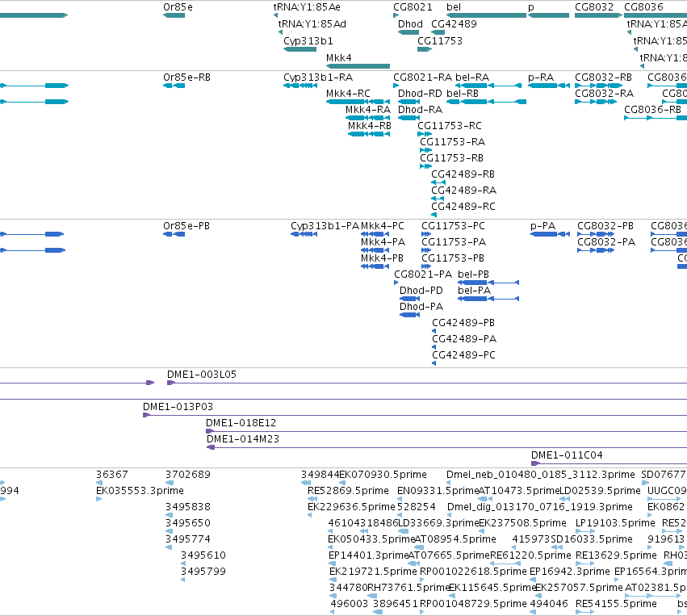Click the DME1-011C04 clone label
The height and width of the screenshot is (616, 687).
(x=567, y=455)
